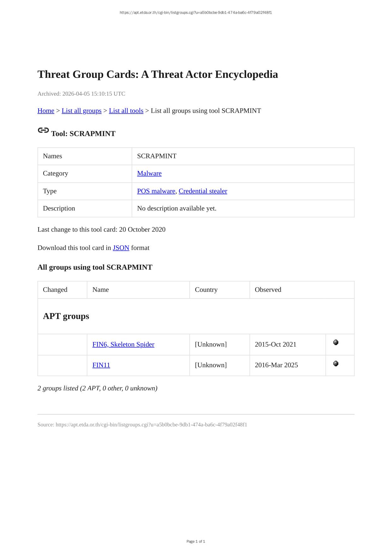Image resolution: width=392 pixels, height=554 pixels.
Task: Click the status dot in FIN11 row
Action: 336,363
